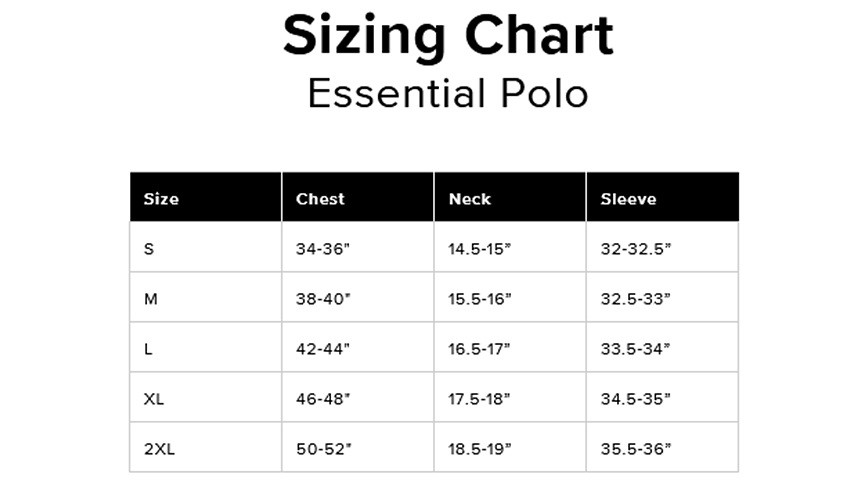Click the XL size row label
The height and width of the screenshot is (487, 860).
coord(154,399)
